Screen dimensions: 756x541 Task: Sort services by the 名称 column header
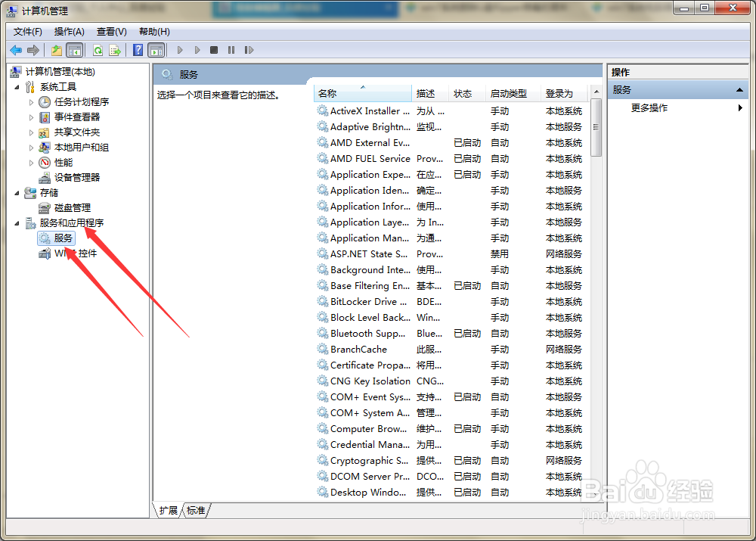click(363, 94)
